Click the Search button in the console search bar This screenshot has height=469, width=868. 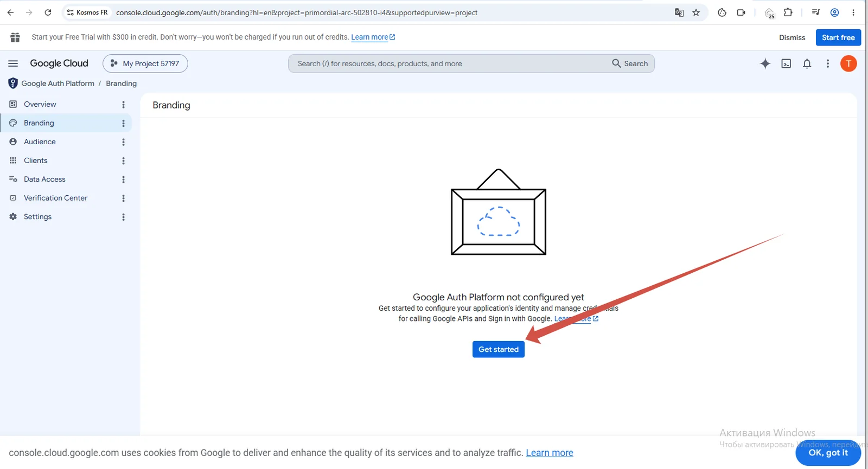[x=630, y=63]
